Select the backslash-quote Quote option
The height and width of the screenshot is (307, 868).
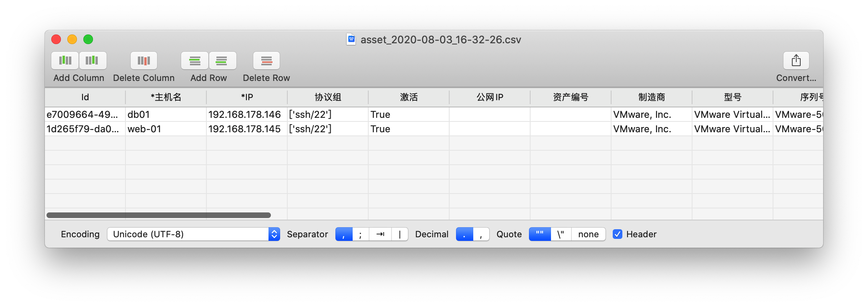[561, 234]
